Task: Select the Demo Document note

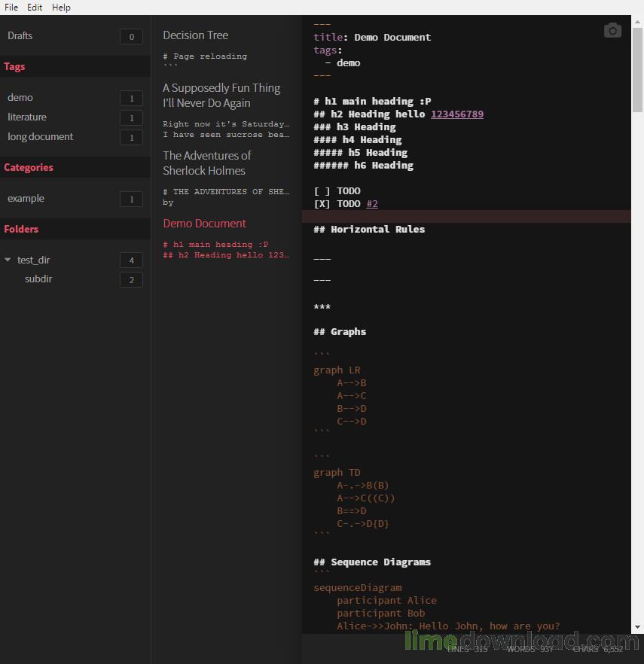Action: (204, 223)
